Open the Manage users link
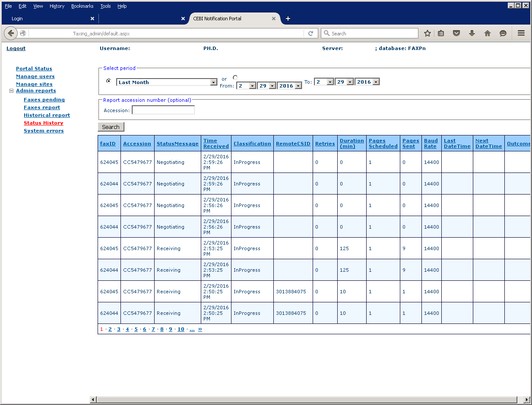The image size is (532, 405). (x=35, y=76)
